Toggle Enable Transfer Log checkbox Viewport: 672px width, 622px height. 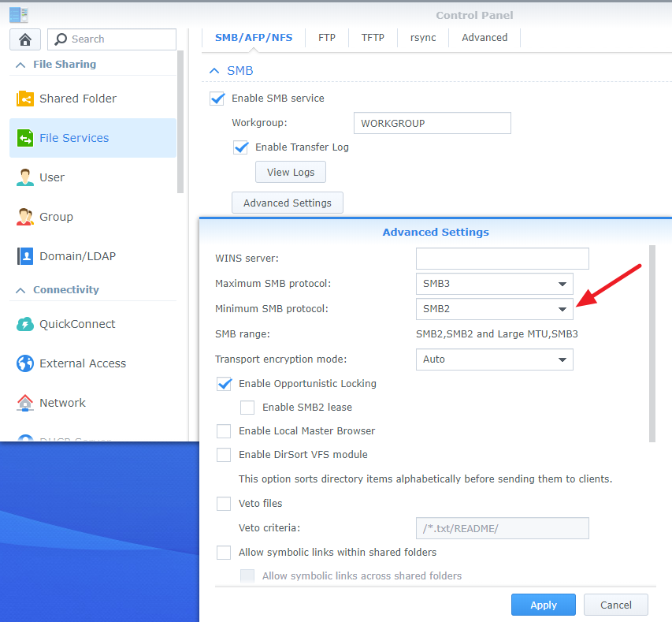[241, 147]
